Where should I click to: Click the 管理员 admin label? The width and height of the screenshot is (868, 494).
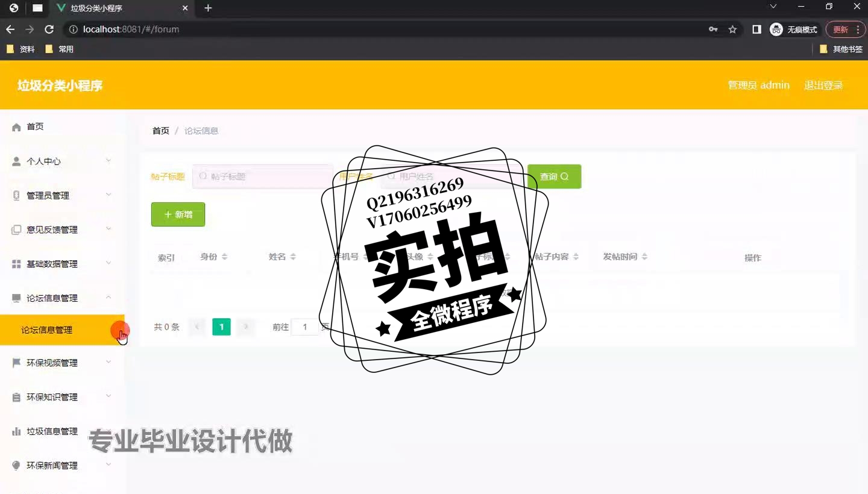tap(759, 86)
